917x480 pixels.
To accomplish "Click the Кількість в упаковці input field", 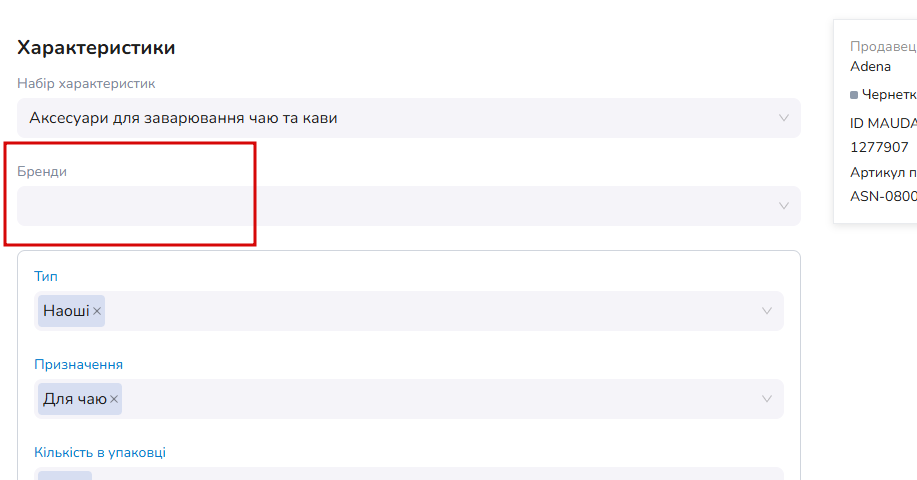I will click(x=409, y=474).
